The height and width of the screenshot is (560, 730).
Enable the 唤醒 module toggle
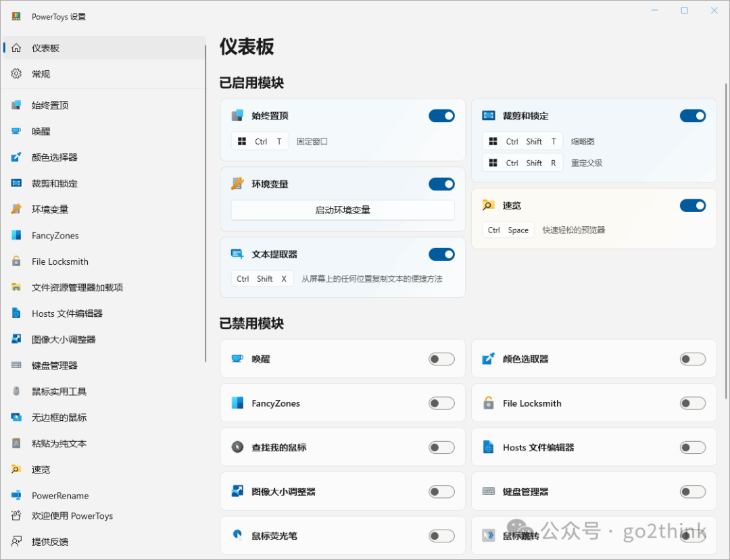point(441,359)
